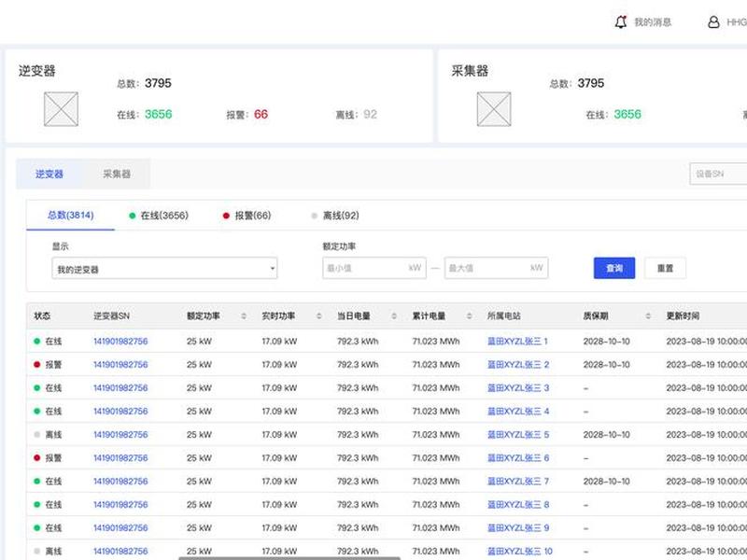Open inverter SN in 蓝田XYZL张三 7 row

tap(120, 482)
